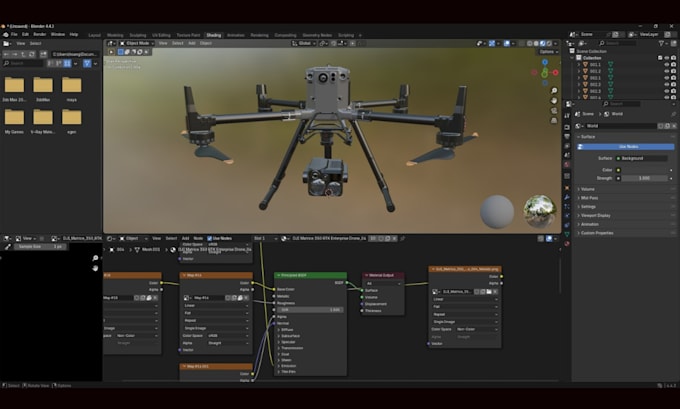Click the pan hand gizmo in viewport
680x409 pixels.
click(554, 100)
